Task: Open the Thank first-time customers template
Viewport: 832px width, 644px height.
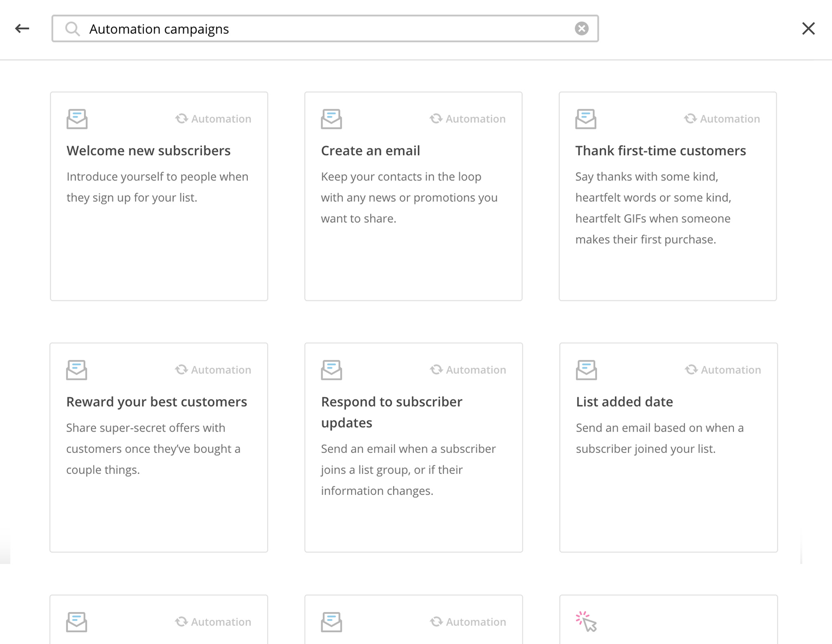Action: click(668, 196)
